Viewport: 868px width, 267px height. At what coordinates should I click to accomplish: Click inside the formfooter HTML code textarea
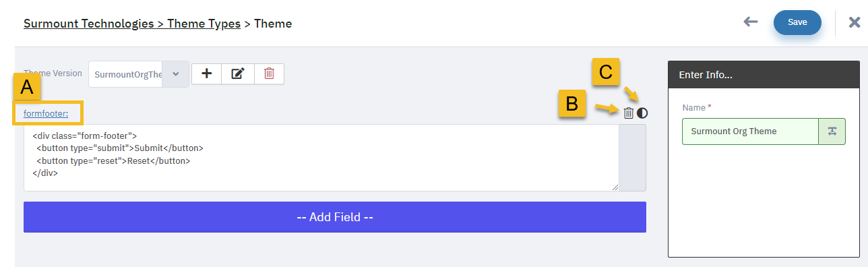click(x=321, y=158)
